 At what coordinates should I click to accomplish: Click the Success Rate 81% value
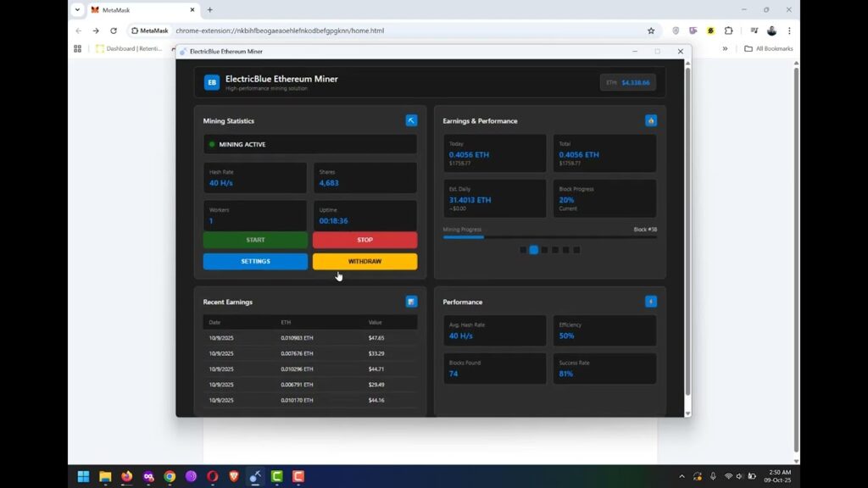tap(565, 374)
